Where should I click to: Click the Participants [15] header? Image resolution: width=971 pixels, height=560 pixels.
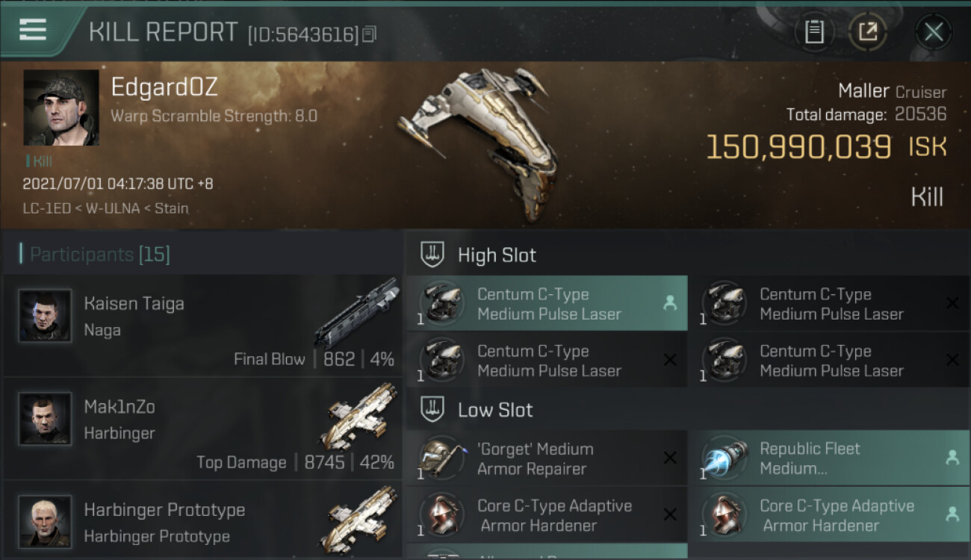100,255
